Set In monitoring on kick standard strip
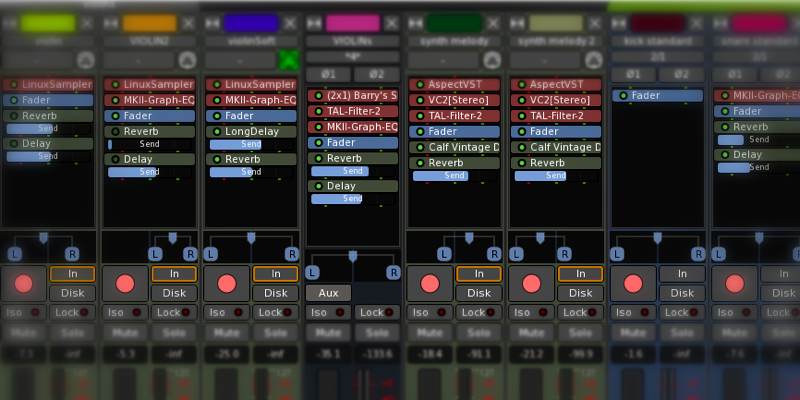Viewport: 800px width, 400px height. click(682, 274)
